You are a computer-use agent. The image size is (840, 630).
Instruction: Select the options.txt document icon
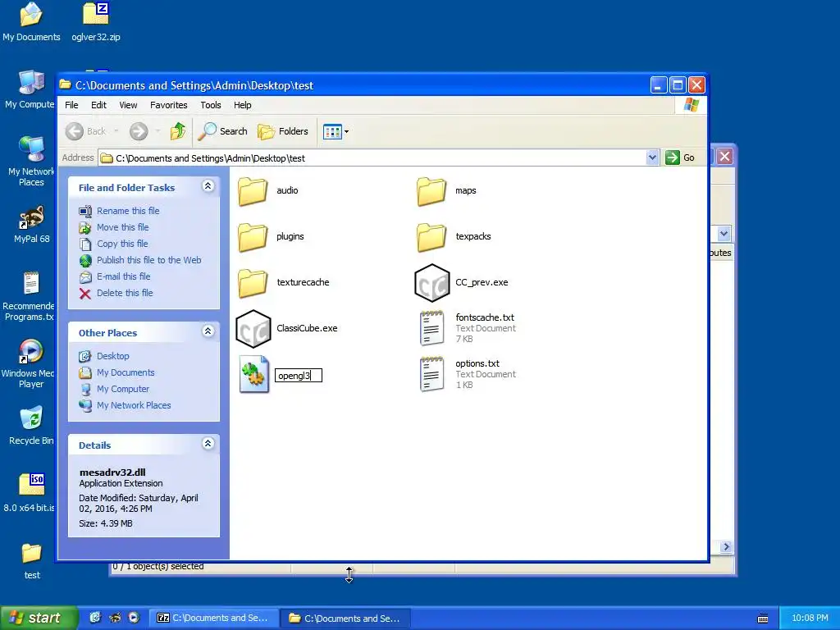pos(431,374)
